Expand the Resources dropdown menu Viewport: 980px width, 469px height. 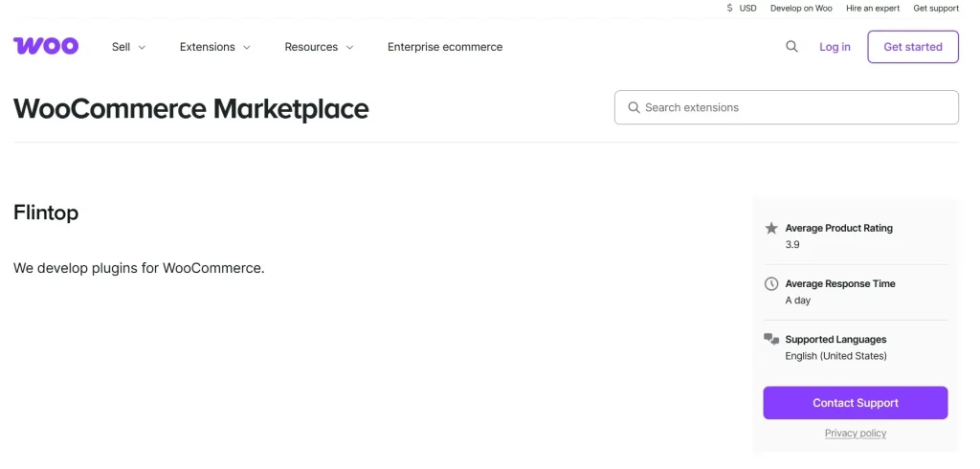click(319, 47)
